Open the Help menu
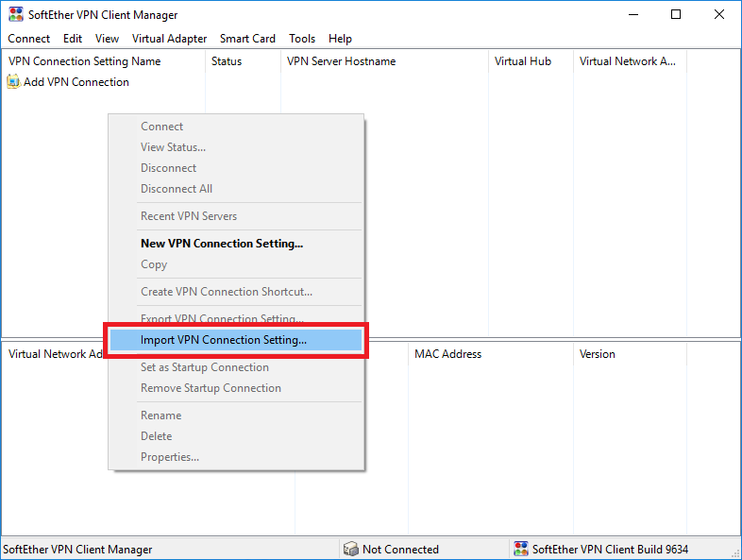The image size is (742, 560). point(340,39)
